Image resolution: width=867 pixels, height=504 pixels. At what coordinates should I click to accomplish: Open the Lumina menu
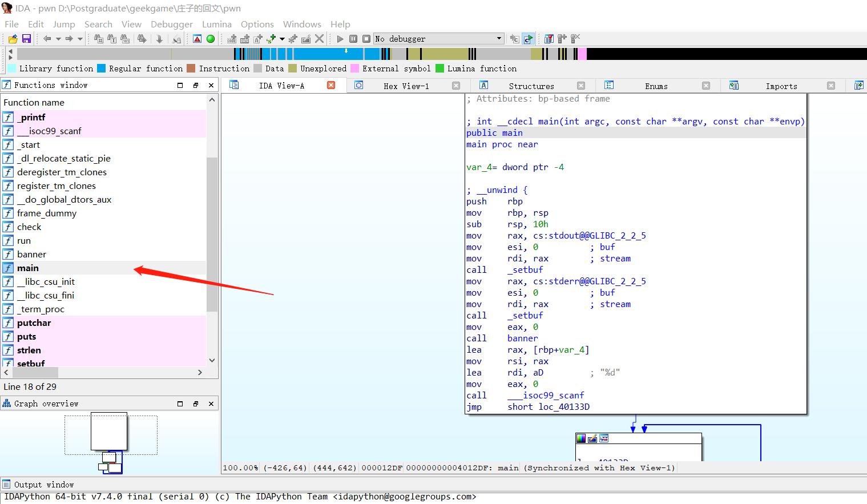click(x=217, y=24)
